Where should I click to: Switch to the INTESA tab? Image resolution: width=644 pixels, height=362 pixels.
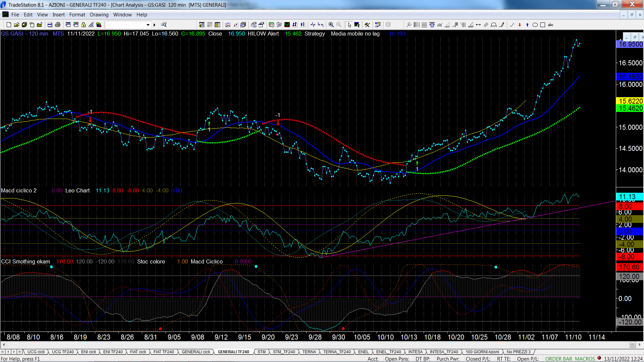coord(415,352)
